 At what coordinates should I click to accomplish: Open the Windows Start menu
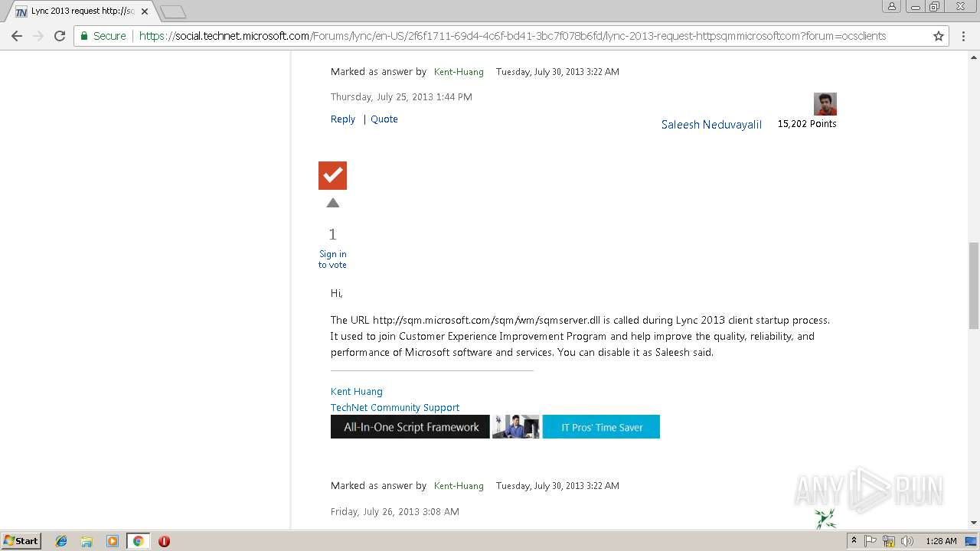point(21,540)
